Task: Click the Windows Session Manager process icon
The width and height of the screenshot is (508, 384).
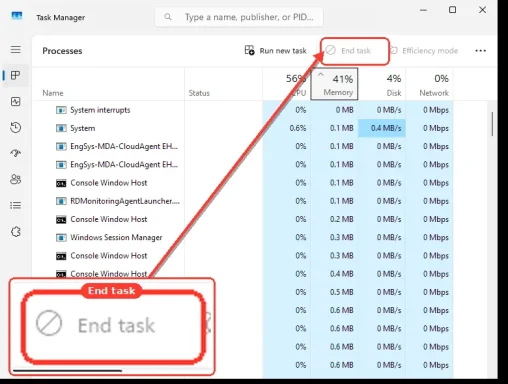Action: 61,237
